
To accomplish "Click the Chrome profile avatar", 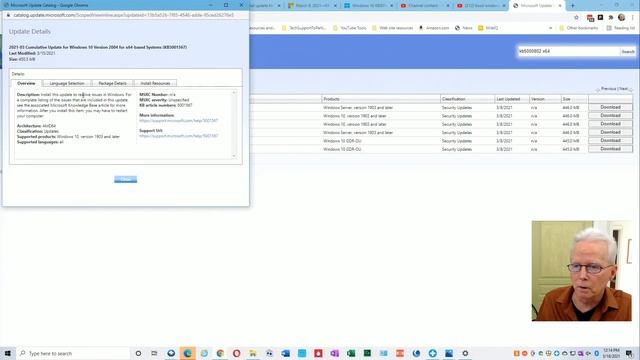I will (621, 18).
